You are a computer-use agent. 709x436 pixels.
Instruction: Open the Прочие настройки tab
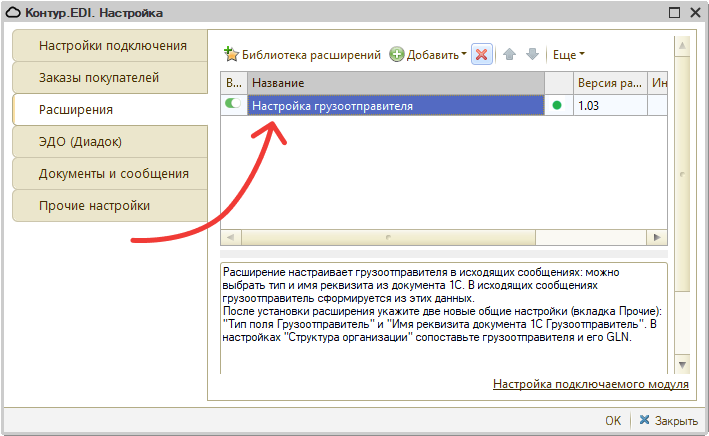click(94, 205)
